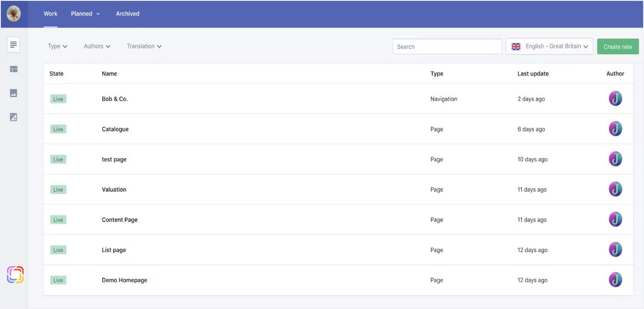Expand the Type filter dropdown

pos(57,46)
